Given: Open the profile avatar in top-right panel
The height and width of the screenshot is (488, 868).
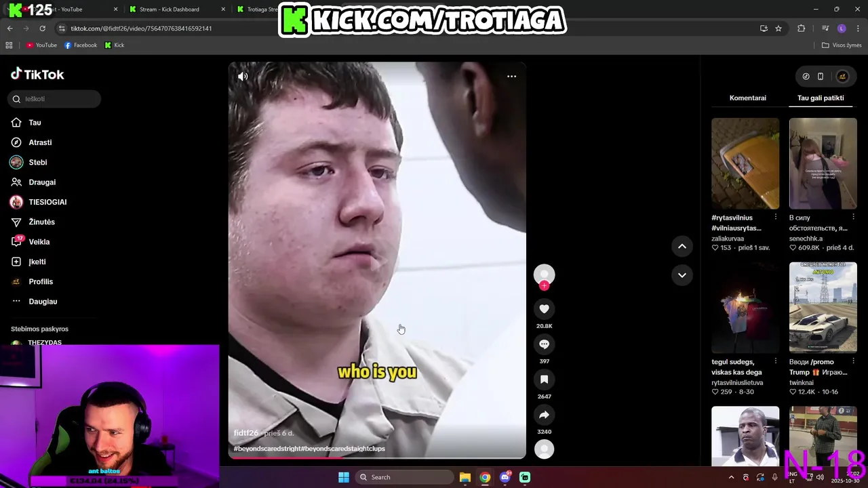Looking at the screenshot, I should point(842,77).
